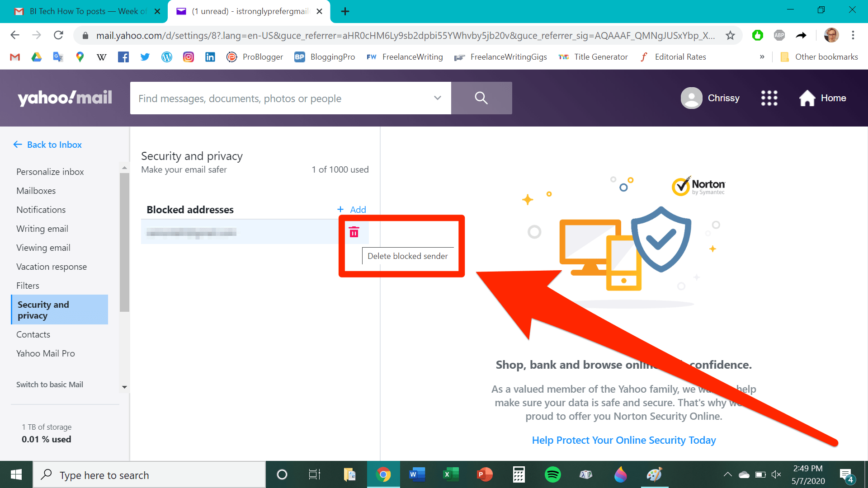Open the Gmail bookmark icon

click(14, 57)
